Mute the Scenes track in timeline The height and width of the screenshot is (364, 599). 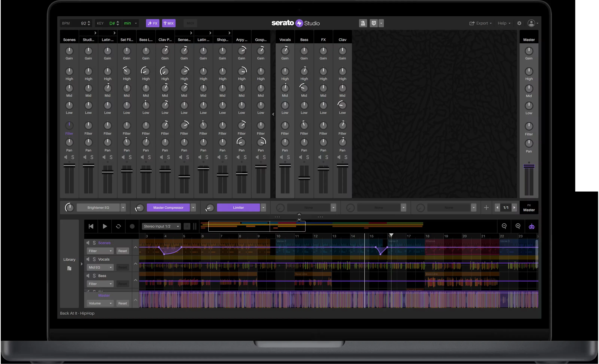click(88, 243)
